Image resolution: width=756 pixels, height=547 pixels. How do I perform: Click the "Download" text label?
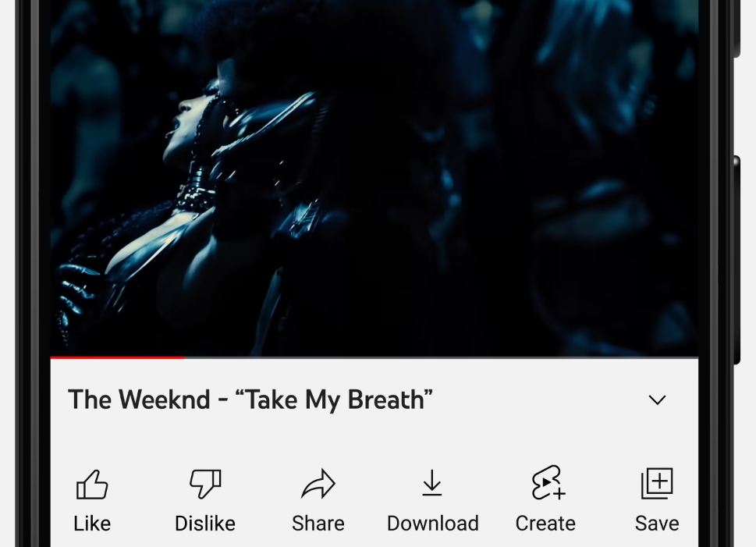(x=432, y=524)
